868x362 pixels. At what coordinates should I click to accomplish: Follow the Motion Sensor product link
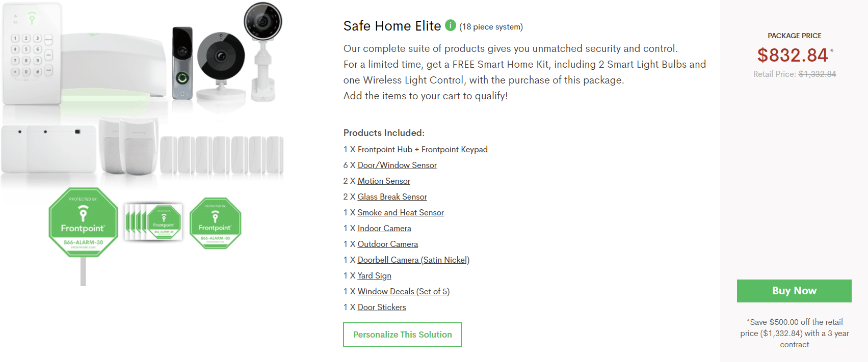point(383,181)
